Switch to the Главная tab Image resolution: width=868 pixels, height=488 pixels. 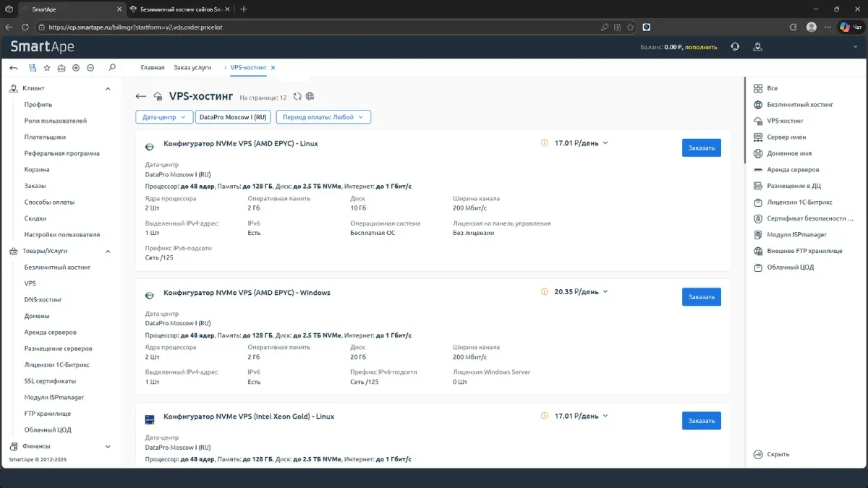click(x=153, y=67)
